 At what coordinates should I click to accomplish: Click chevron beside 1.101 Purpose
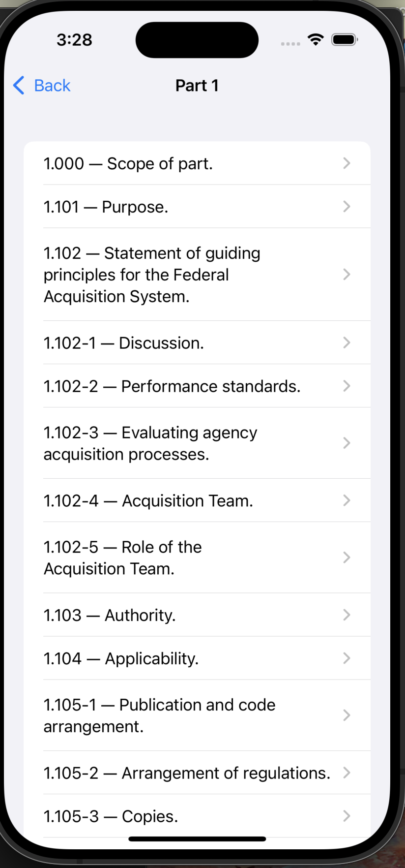point(347,207)
